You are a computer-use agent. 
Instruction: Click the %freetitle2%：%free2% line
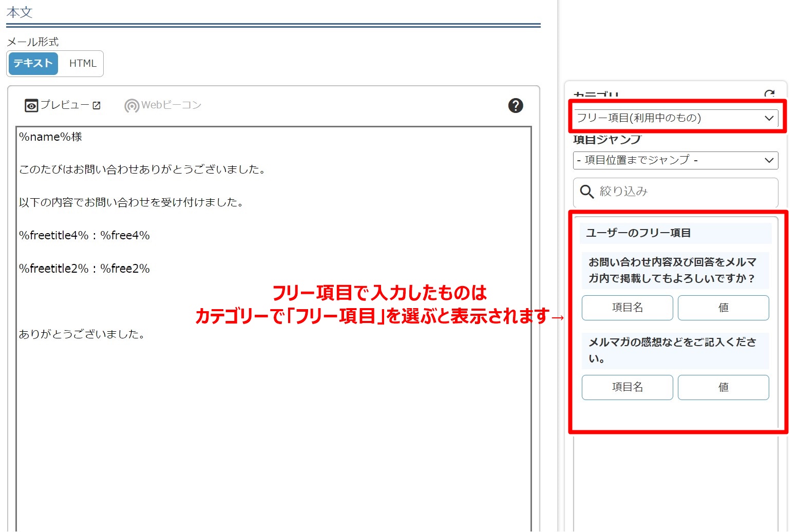point(84,269)
